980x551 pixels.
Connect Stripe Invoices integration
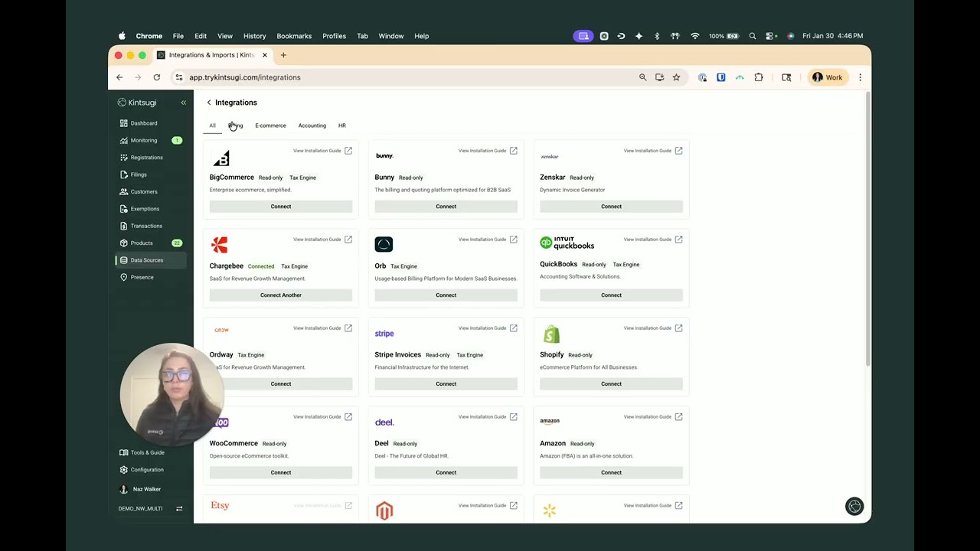pyautogui.click(x=446, y=384)
